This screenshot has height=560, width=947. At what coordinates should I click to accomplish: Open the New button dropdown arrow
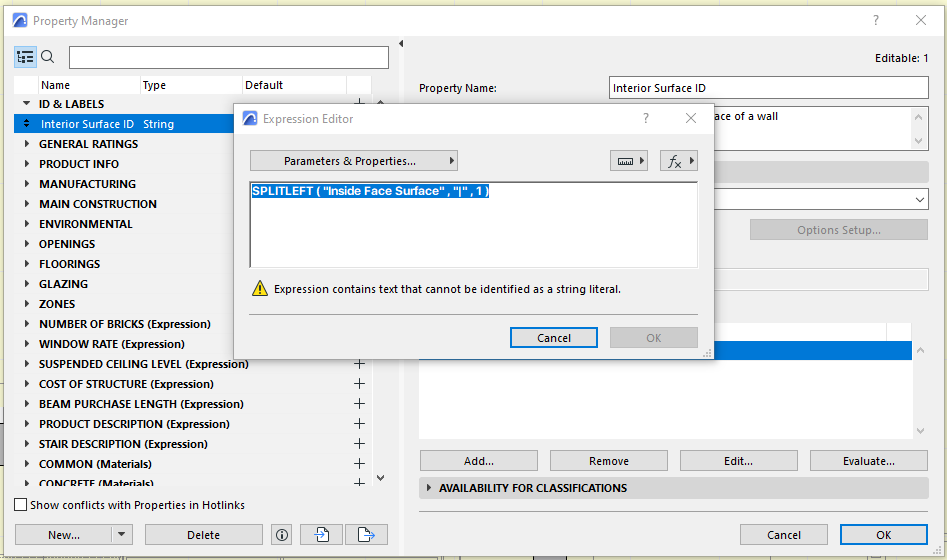[x=121, y=535]
